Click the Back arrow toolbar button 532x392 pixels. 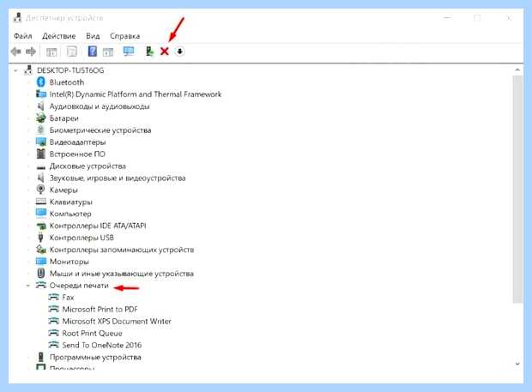click(15, 51)
